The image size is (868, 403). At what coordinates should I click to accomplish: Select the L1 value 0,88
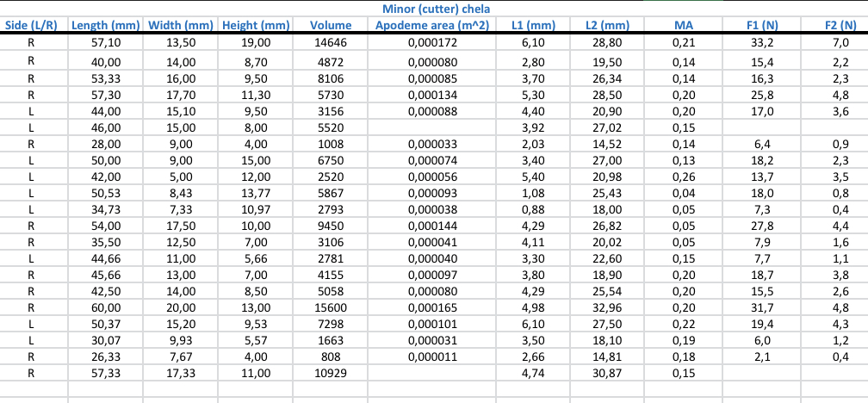coord(533,210)
